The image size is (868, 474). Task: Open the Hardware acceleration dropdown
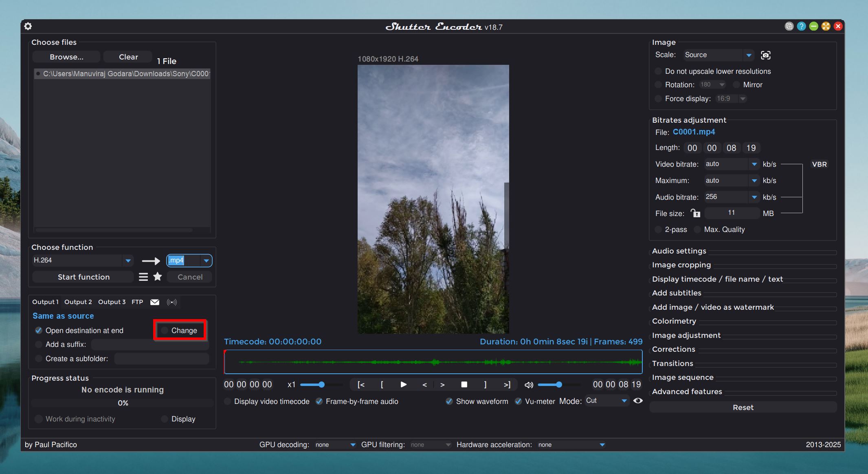[x=571, y=445]
